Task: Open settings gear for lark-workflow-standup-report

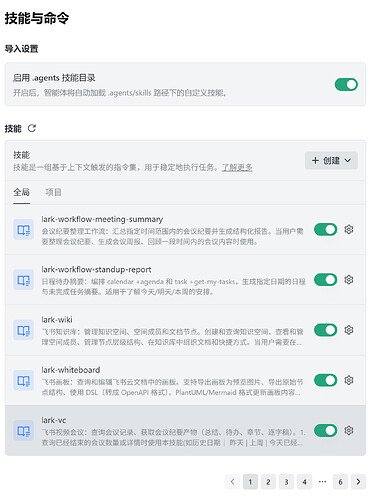Action: pos(349,280)
